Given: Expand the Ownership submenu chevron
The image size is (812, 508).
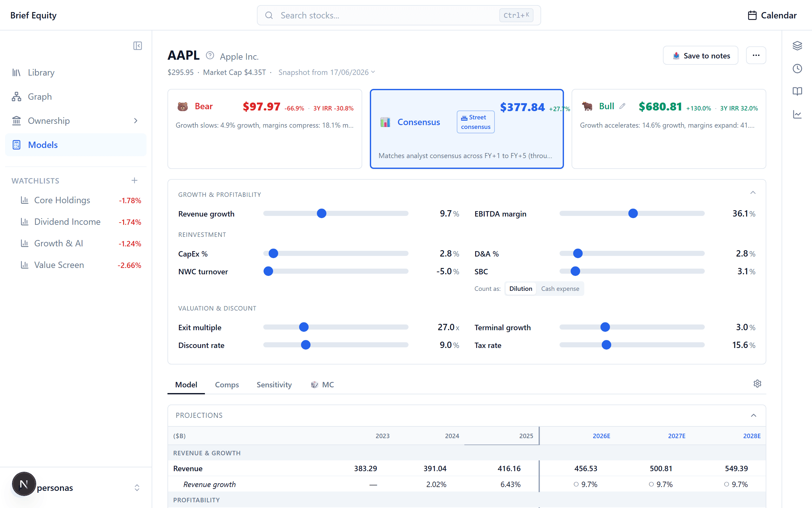Looking at the screenshot, I should click(135, 121).
